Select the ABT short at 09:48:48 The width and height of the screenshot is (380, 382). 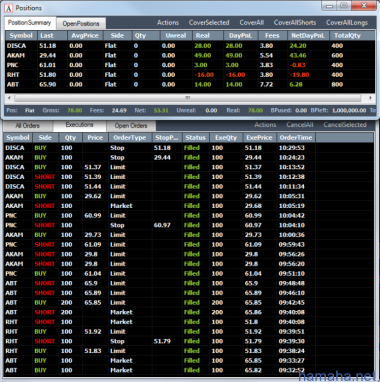[188, 283]
